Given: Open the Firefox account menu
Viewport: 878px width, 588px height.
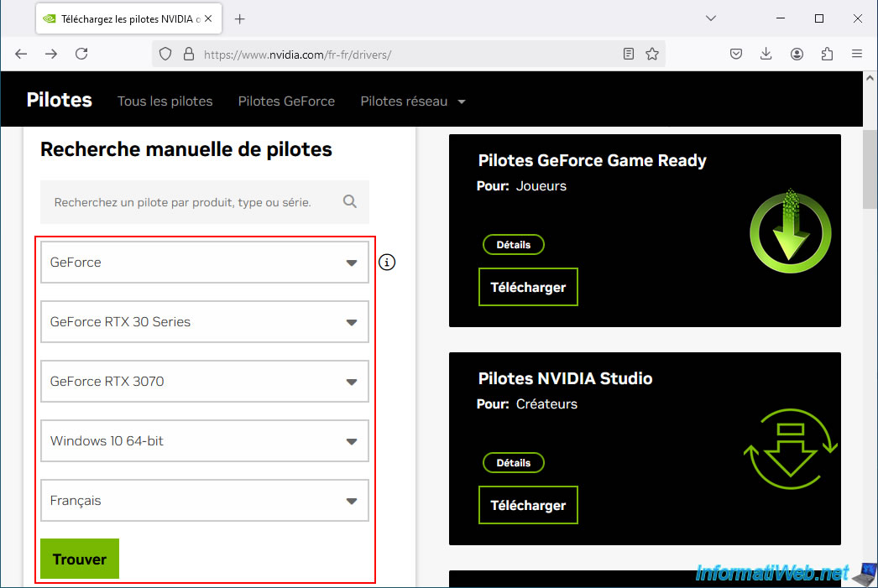Looking at the screenshot, I should click(797, 55).
